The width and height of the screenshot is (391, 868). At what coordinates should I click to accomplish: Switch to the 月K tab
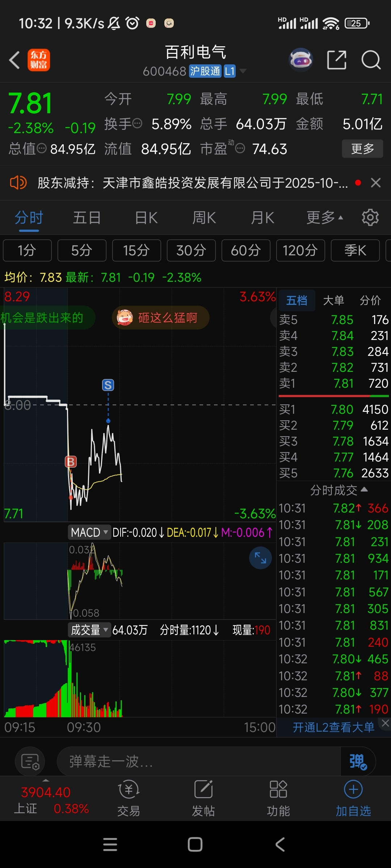(263, 218)
